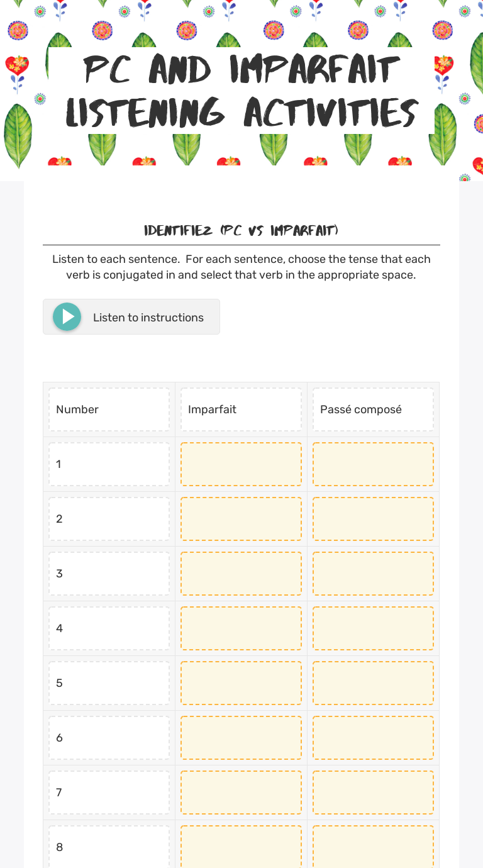483x868 pixels.
Task: Click the 'Listen to instructions' label
Action: click(x=148, y=318)
